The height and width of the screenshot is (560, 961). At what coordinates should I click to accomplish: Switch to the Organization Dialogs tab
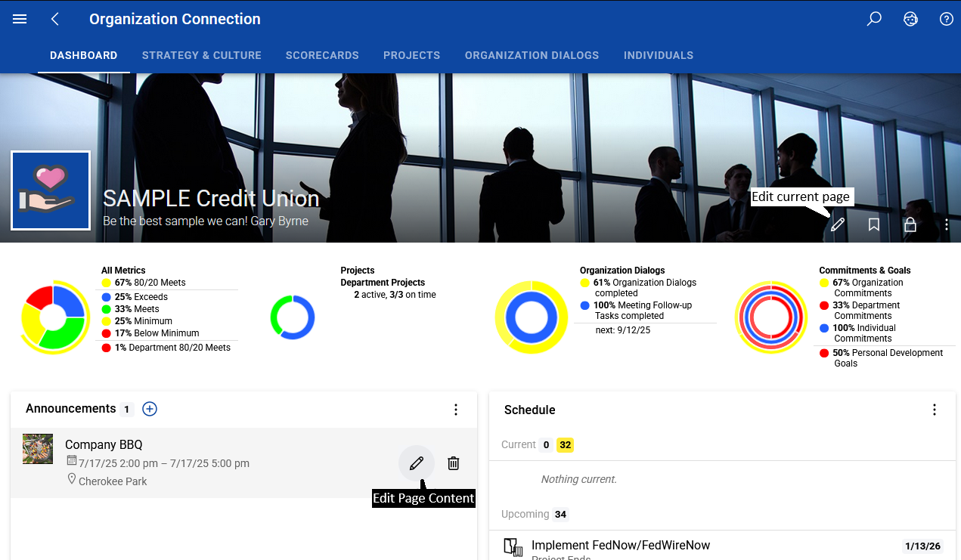pos(532,55)
